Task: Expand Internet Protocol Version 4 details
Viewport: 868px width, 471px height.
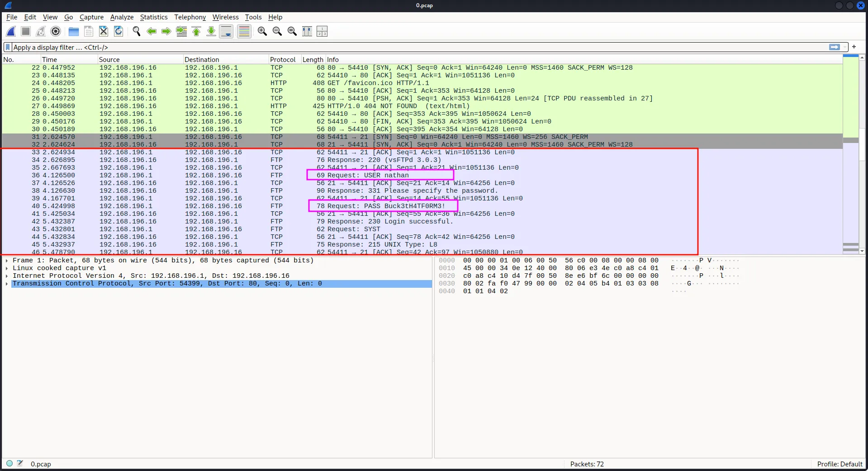Action: point(7,276)
